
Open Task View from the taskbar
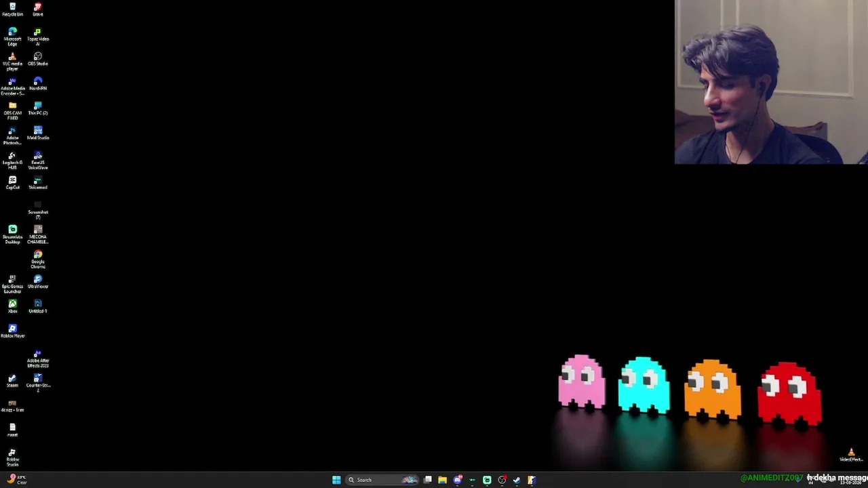point(428,480)
